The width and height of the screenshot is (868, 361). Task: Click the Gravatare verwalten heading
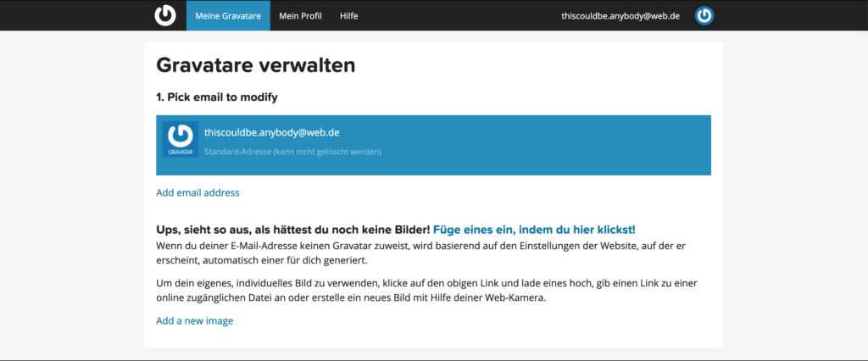point(256,65)
